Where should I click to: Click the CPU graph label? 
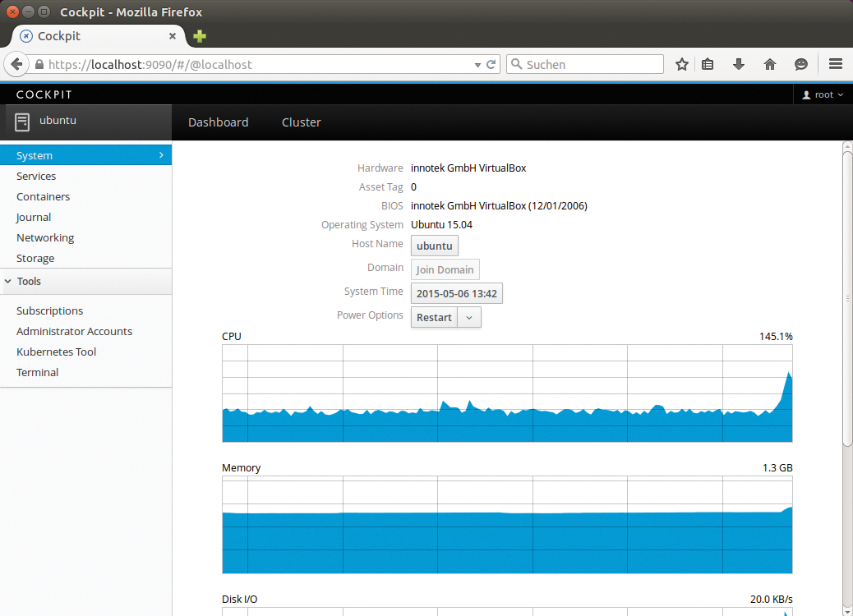[x=231, y=337]
